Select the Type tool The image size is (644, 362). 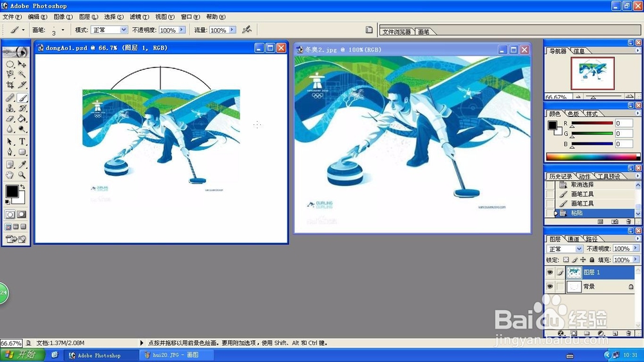click(x=22, y=142)
